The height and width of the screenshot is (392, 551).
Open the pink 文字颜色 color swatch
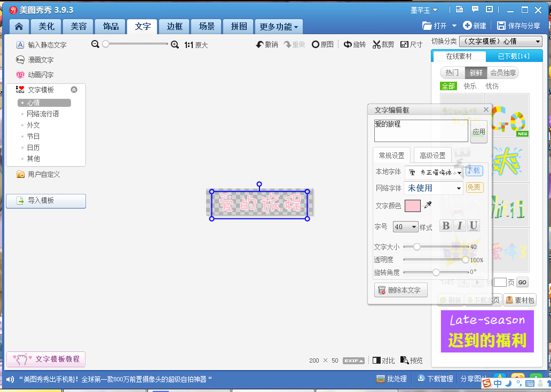[413, 206]
